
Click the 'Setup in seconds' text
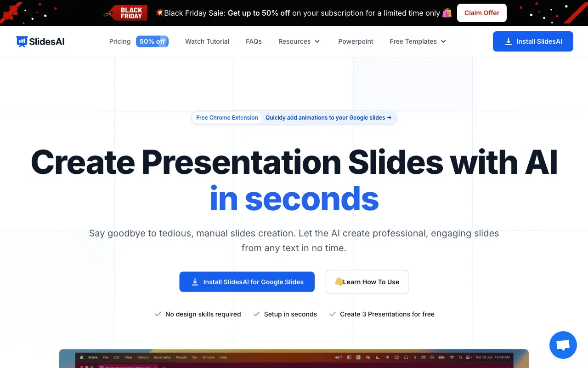point(290,314)
